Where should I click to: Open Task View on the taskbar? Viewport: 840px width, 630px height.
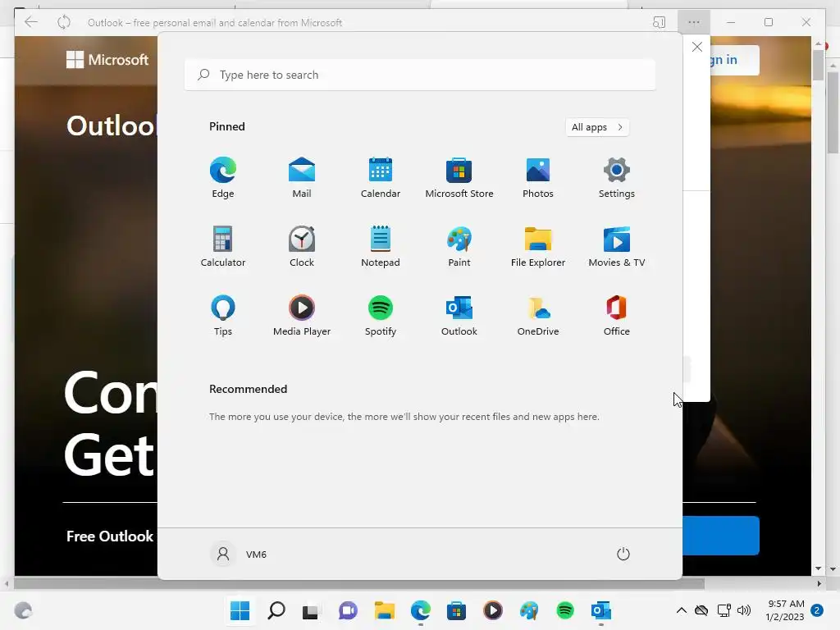coord(311,610)
